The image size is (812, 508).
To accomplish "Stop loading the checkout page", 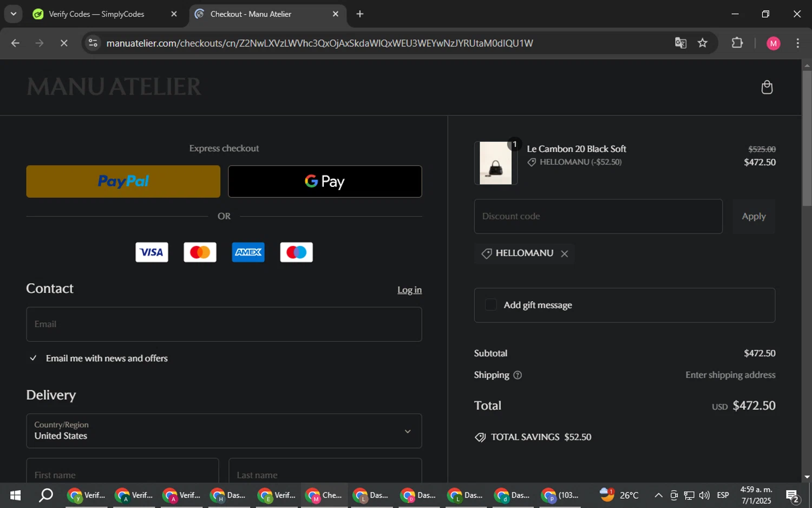I will pyautogui.click(x=64, y=43).
